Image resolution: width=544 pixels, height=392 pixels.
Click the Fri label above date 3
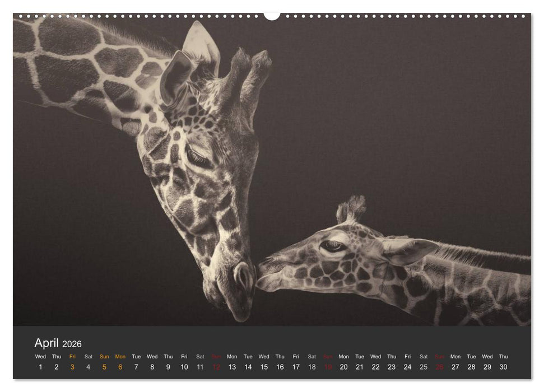click(x=72, y=356)
